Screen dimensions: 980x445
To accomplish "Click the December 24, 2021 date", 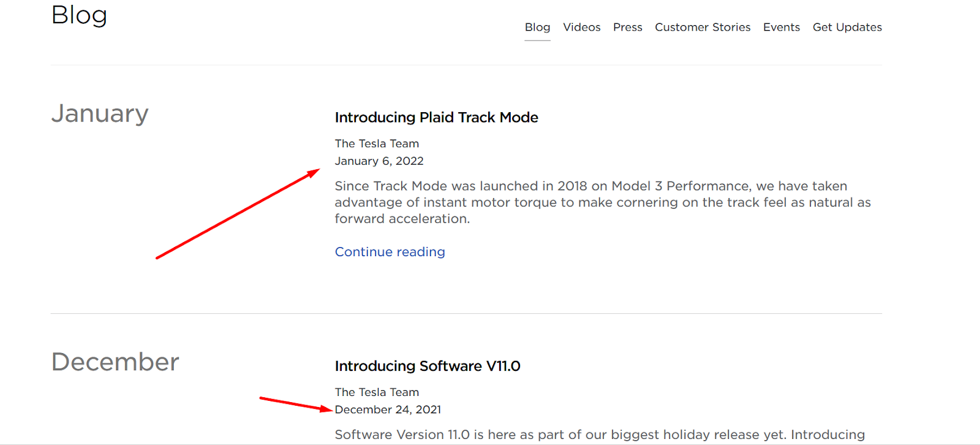I will 388,409.
